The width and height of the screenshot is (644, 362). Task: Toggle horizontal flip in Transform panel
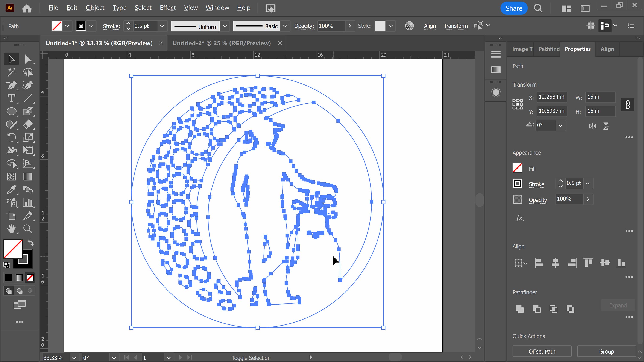click(592, 126)
